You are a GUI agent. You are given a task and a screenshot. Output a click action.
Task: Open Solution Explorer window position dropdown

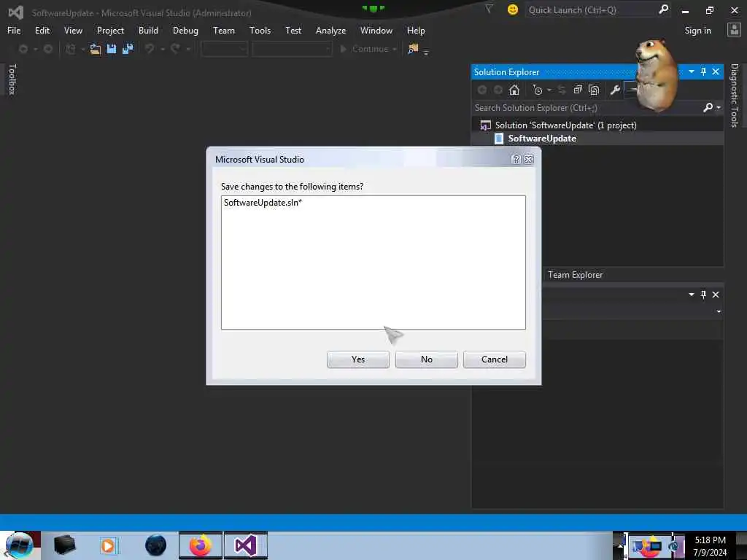pyautogui.click(x=692, y=72)
